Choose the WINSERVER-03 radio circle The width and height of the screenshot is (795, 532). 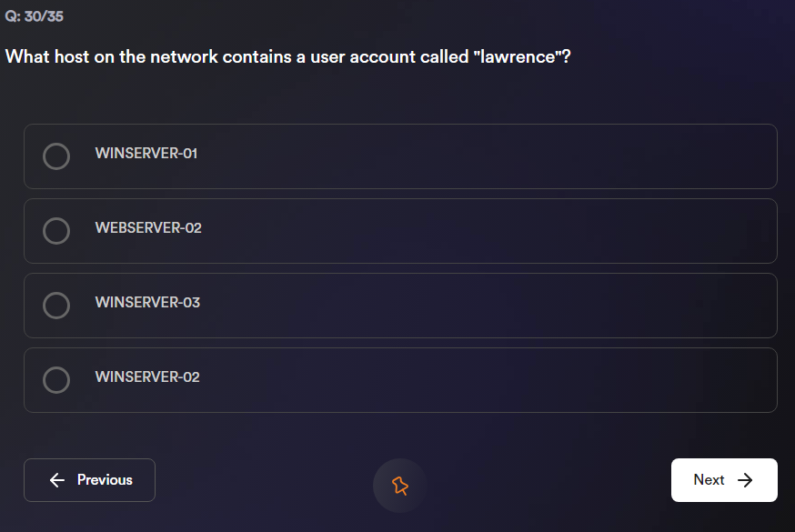coord(56,306)
